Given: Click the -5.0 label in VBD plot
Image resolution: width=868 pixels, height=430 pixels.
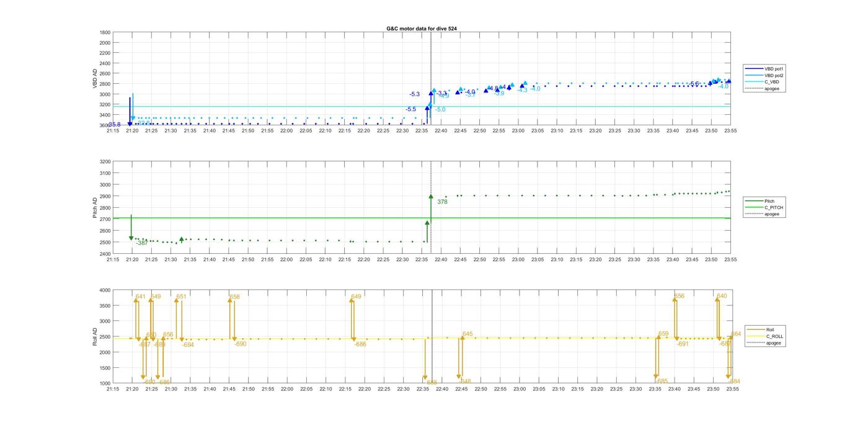Looking at the screenshot, I should click(x=440, y=110).
